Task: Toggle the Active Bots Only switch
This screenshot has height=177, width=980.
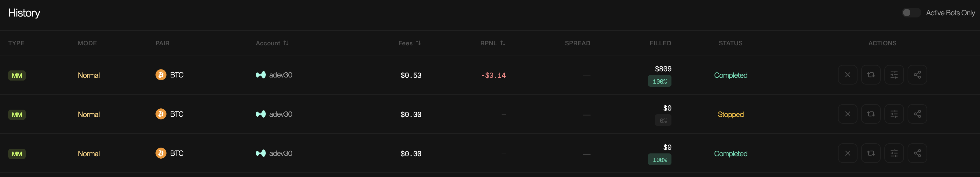Action: tap(911, 13)
